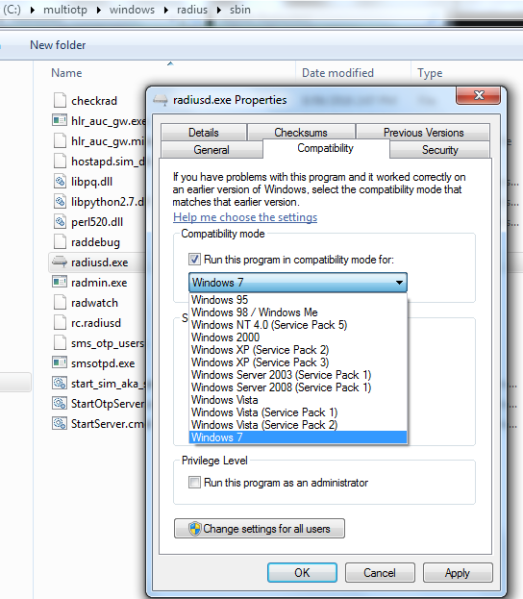The height and width of the screenshot is (599, 523).
Task: Select Windows XP (Service Pack 3)
Action: point(298,362)
